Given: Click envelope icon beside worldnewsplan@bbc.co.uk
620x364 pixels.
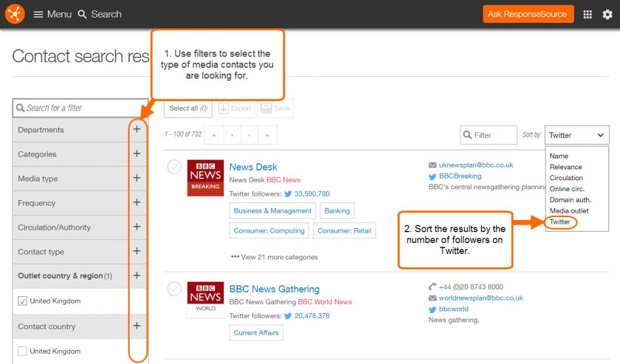Looking at the screenshot, I should 432,298.
